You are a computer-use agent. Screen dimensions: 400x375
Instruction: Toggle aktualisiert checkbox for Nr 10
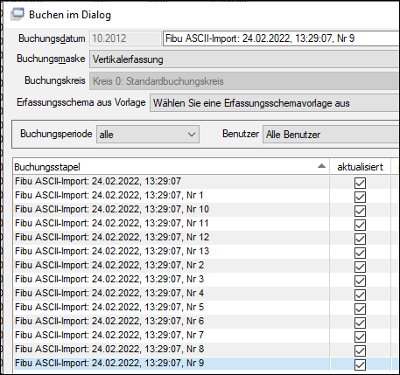click(360, 211)
